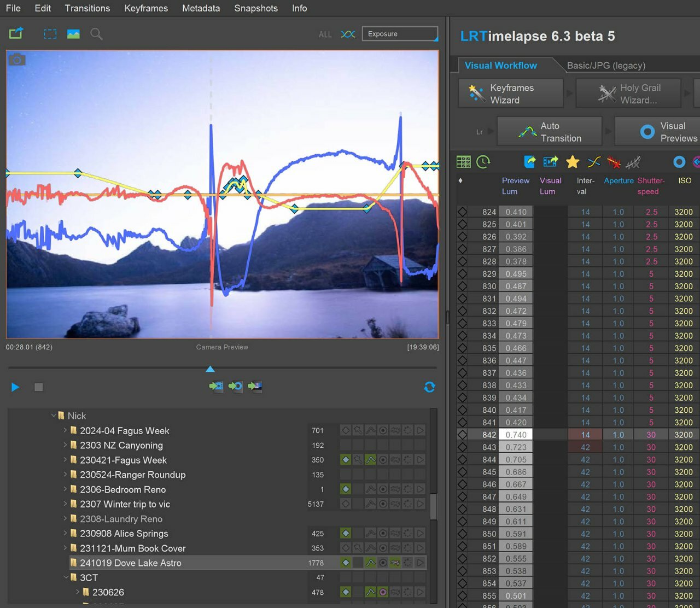
Task: Click the dashed rectangle selection icon
Action: (x=50, y=34)
